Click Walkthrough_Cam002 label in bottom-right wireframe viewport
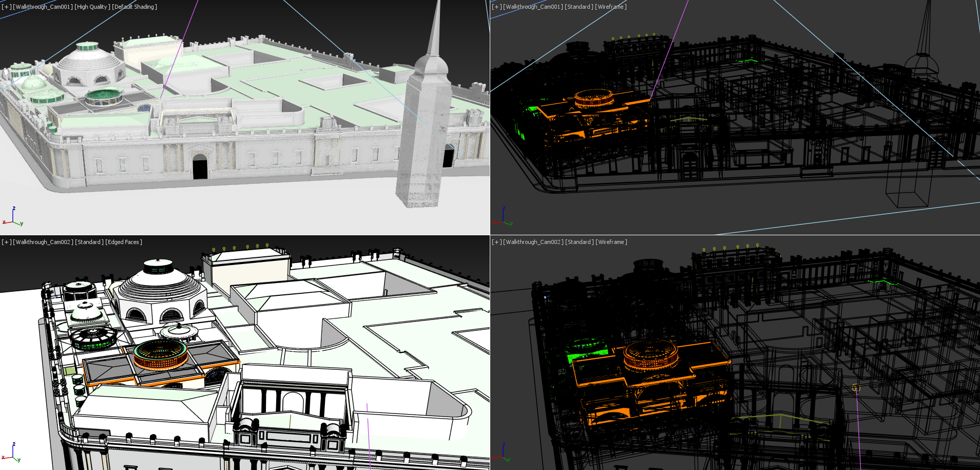The height and width of the screenshot is (470, 980). click(533, 242)
